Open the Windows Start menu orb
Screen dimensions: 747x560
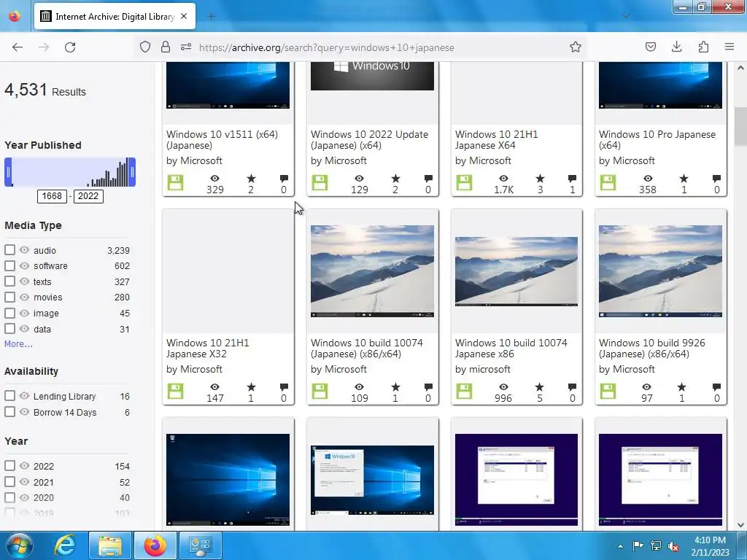point(19,545)
